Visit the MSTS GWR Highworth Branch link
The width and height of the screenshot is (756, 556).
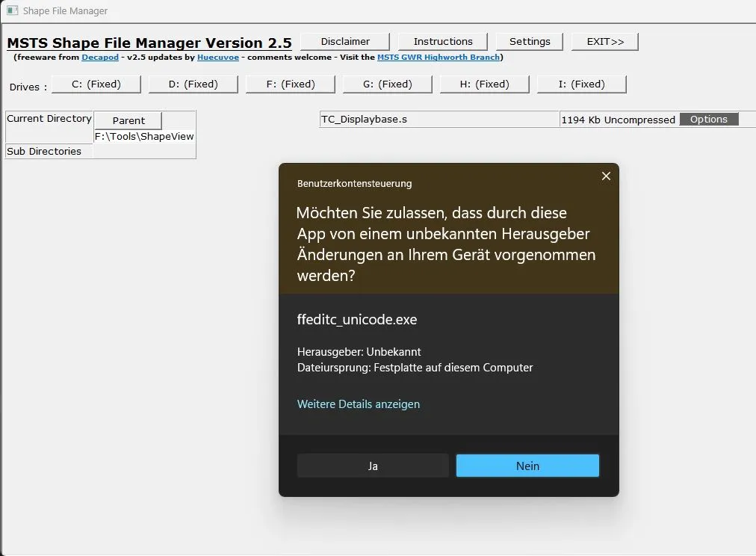coord(439,57)
